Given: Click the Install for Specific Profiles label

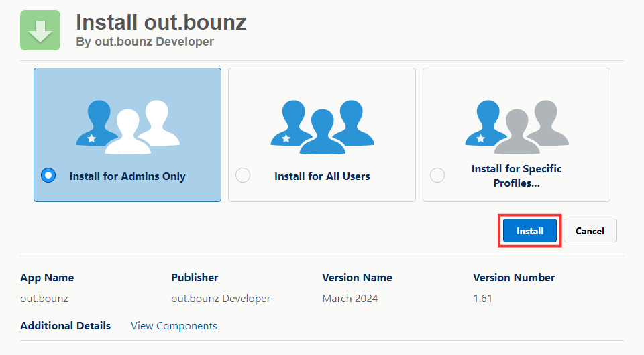Looking at the screenshot, I should tap(517, 176).
